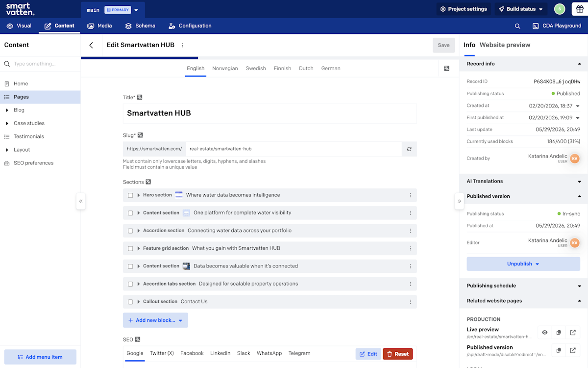This screenshot has width=588, height=368.
Task: Click the search magnifier in top navigation
Action: point(517,26)
